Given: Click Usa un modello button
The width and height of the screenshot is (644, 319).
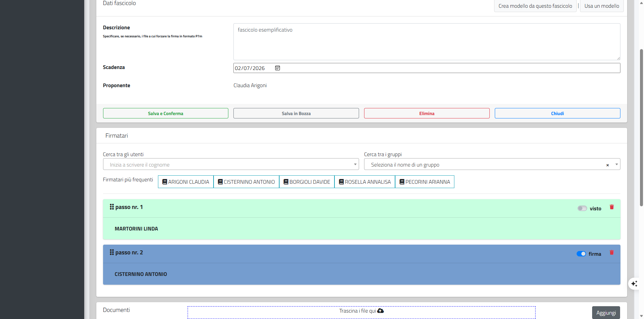Looking at the screenshot, I should (602, 6).
